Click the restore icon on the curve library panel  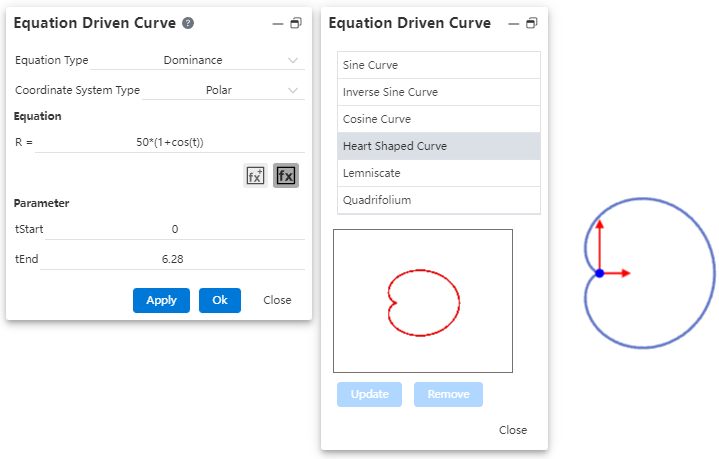(x=531, y=23)
